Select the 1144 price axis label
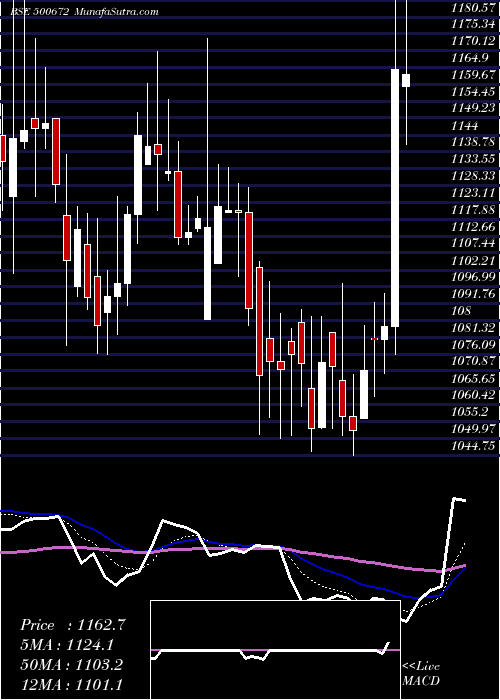 point(464,125)
